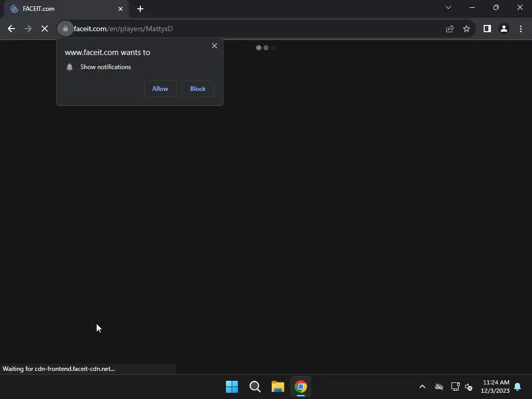
Task: Minimize the Chrome window
Action: click(472, 7)
